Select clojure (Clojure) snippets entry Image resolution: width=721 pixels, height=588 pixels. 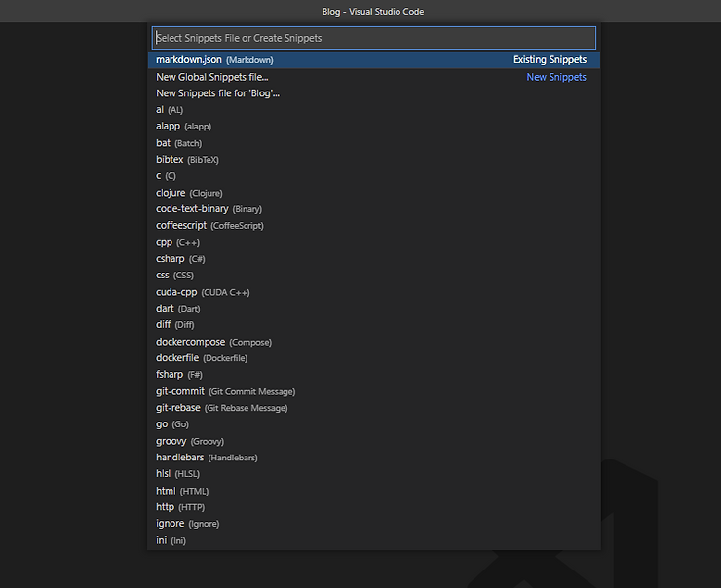(190, 193)
